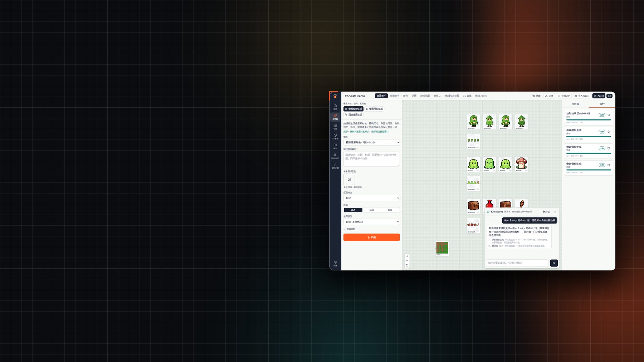This screenshot has height=362, width=644.
Task: Click progress bar of the 17s job
Action: 589,170
